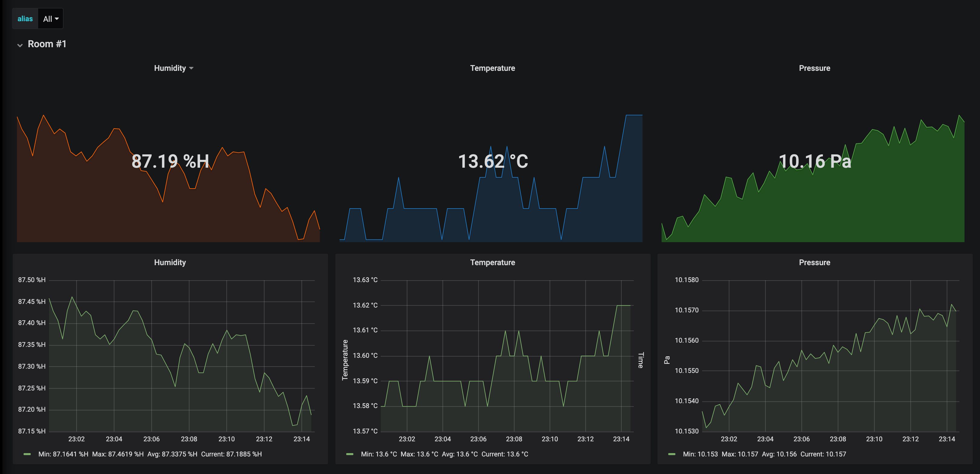Click the 10.16 Pa stat value
Viewport: 980px width, 474px height.
(814, 161)
